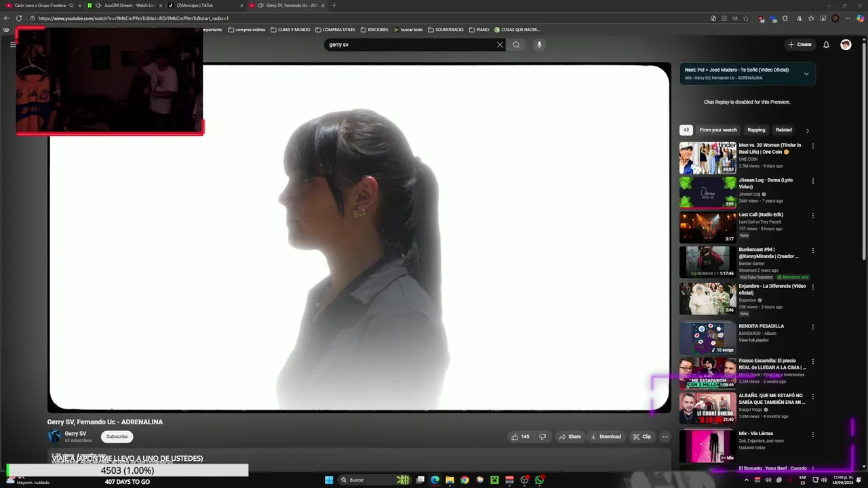The image size is (868, 488).
Task: Open a new browser tab
Action: (x=334, y=5)
